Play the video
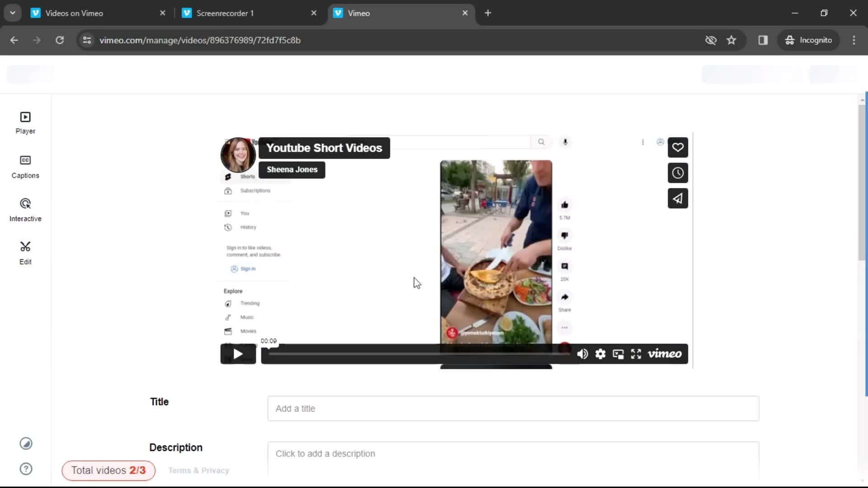Screen dimensions: 868x488 238,354
